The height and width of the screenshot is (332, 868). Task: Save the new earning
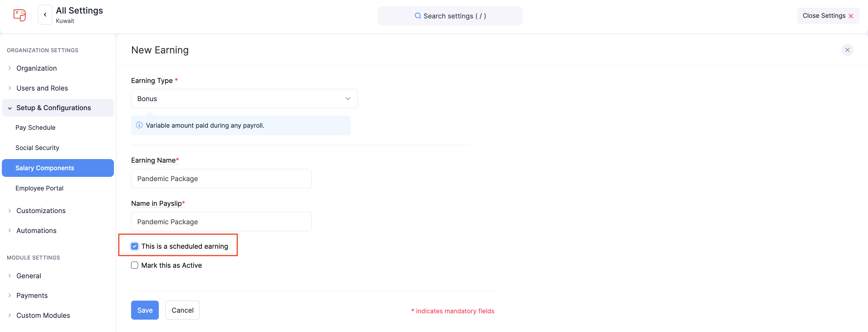(145, 310)
